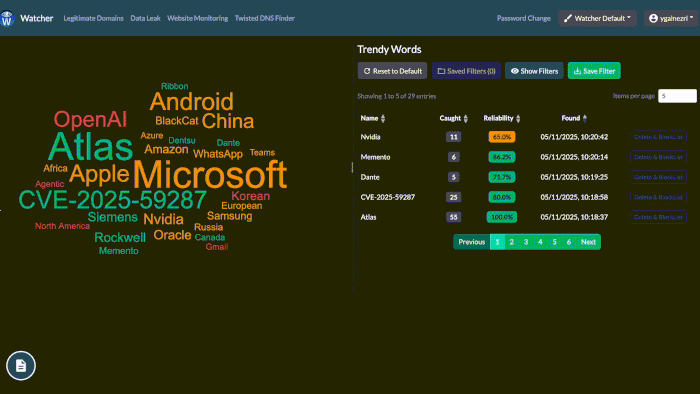
Task: Go to pagination page 5
Action: 554,242
